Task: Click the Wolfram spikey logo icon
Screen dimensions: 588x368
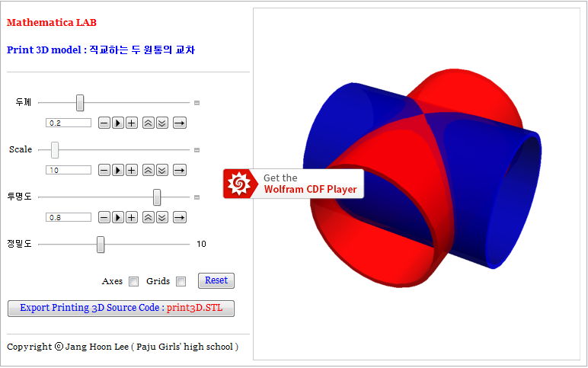Action: [239, 184]
